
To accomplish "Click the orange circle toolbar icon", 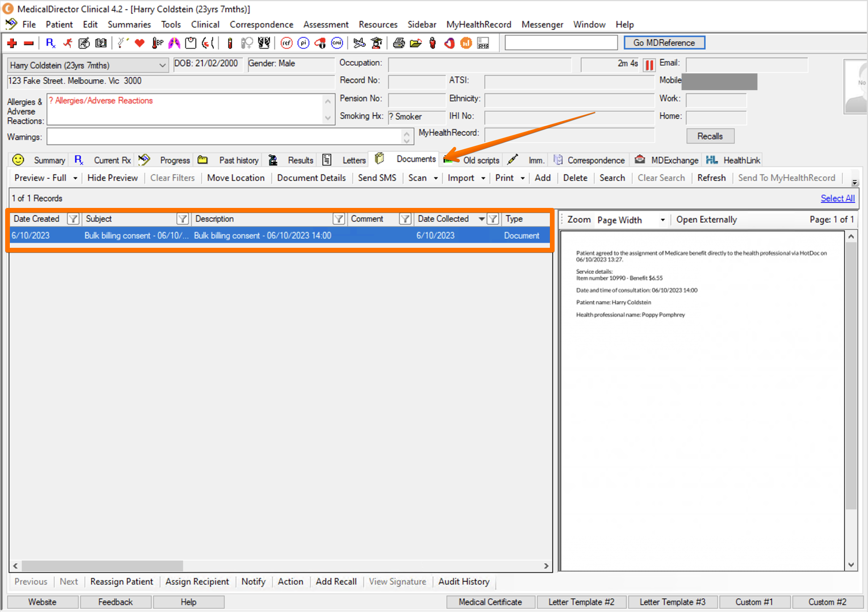I will click(x=466, y=43).
